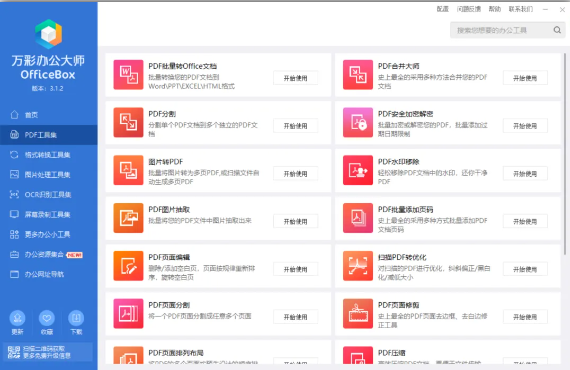Image resolution: width=570 pixels, height=370 pixels.
Task: Click the 收藏 heart icon
Action: 47,318
